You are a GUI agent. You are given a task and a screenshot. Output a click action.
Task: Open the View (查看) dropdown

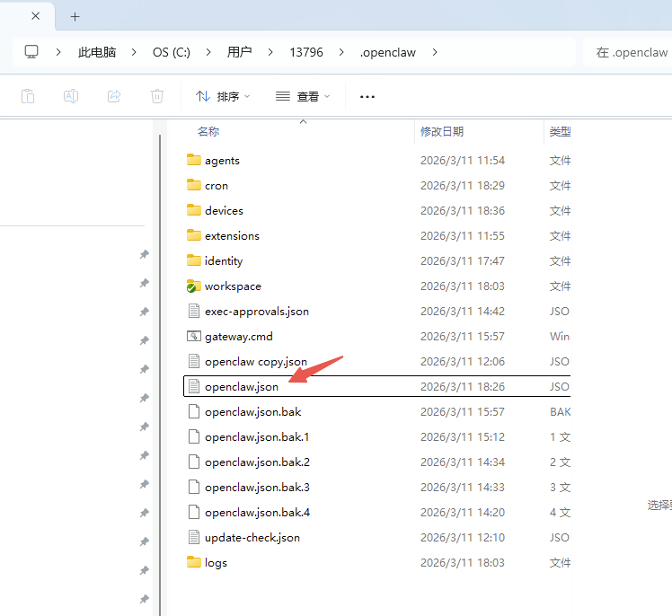pyautogui.click(x=303, y=96)
